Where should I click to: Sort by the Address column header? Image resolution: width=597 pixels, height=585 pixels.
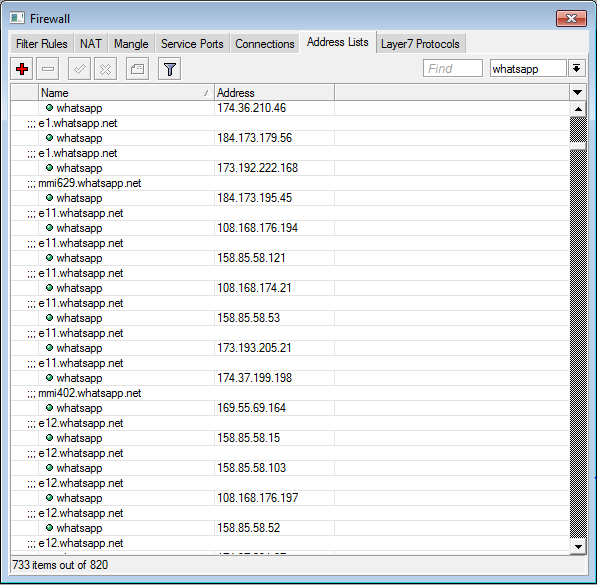coord(274,93)
